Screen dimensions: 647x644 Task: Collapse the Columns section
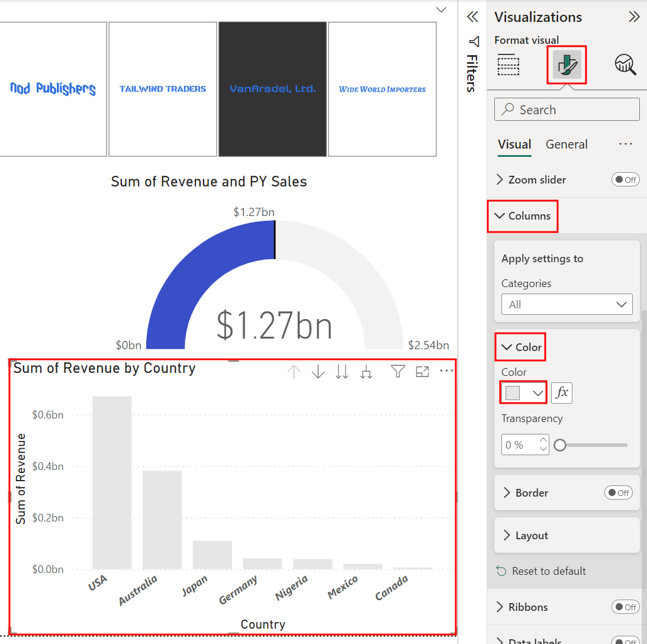pos(499,216)
